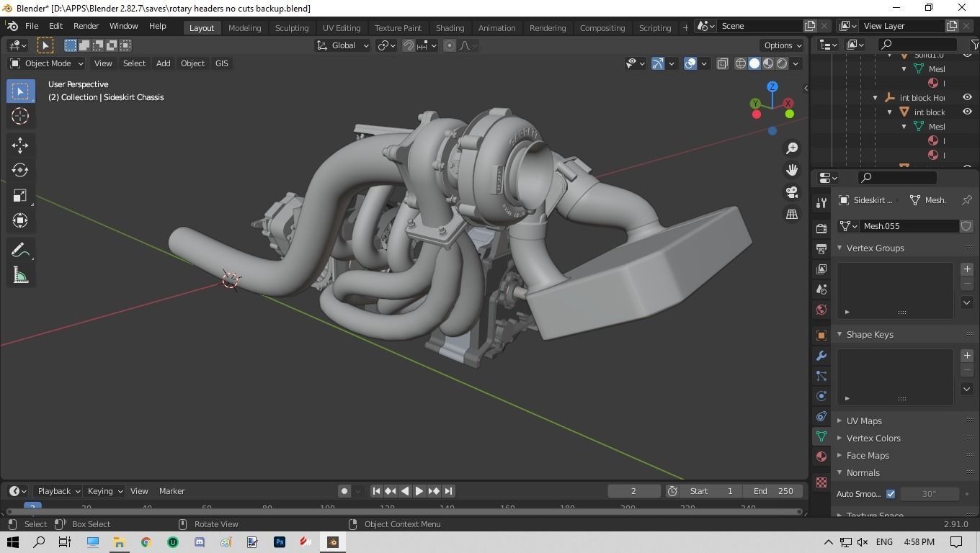Select the Rotate tool
980x553 pixels.
[20, 170]
